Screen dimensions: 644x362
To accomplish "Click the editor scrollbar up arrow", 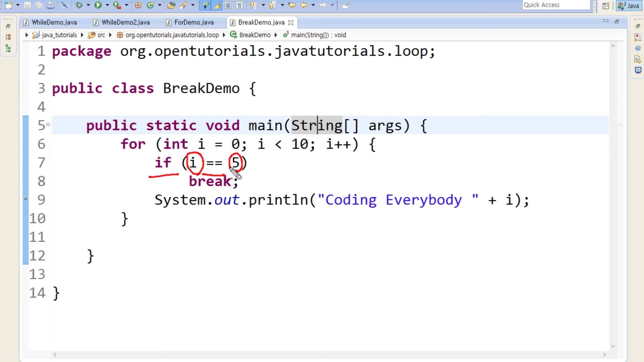I will pyautogui.click(x=613, y=46).
